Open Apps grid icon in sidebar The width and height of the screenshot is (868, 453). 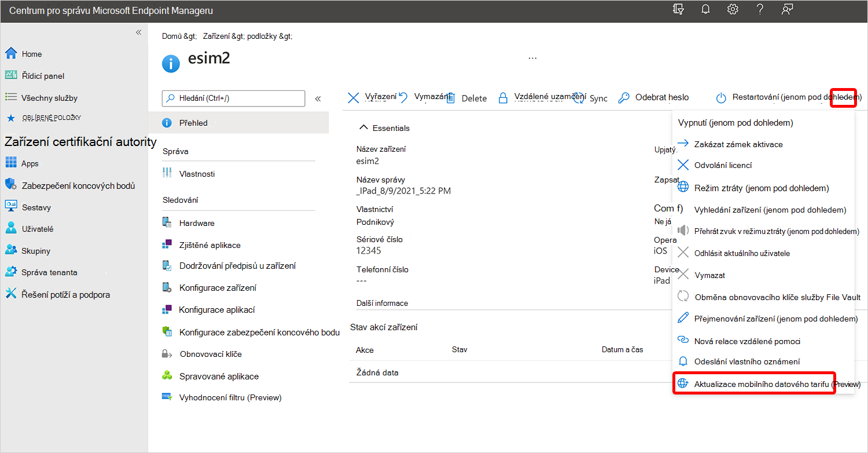click(11, 163)
